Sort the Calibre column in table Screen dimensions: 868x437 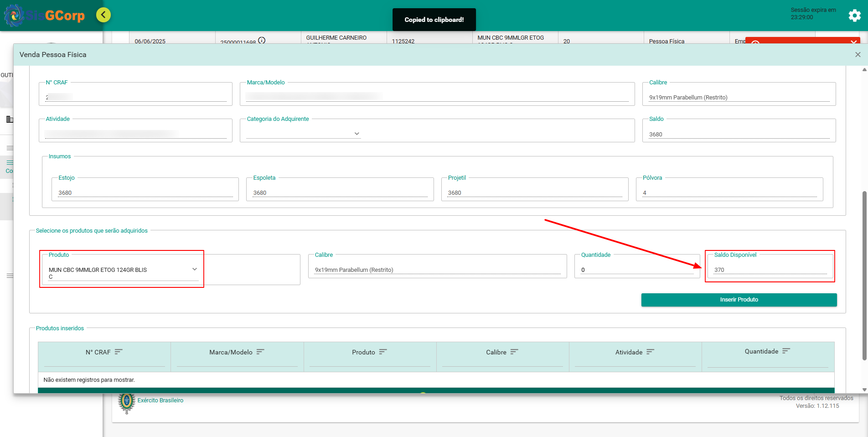pyautogui.click(x=514, y=352)
